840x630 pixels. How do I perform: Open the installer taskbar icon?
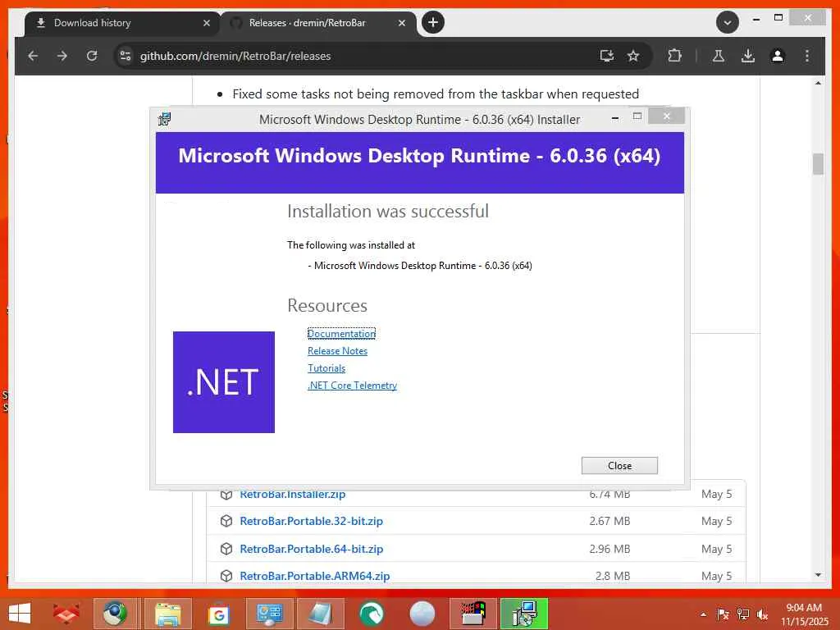[524, 614]
